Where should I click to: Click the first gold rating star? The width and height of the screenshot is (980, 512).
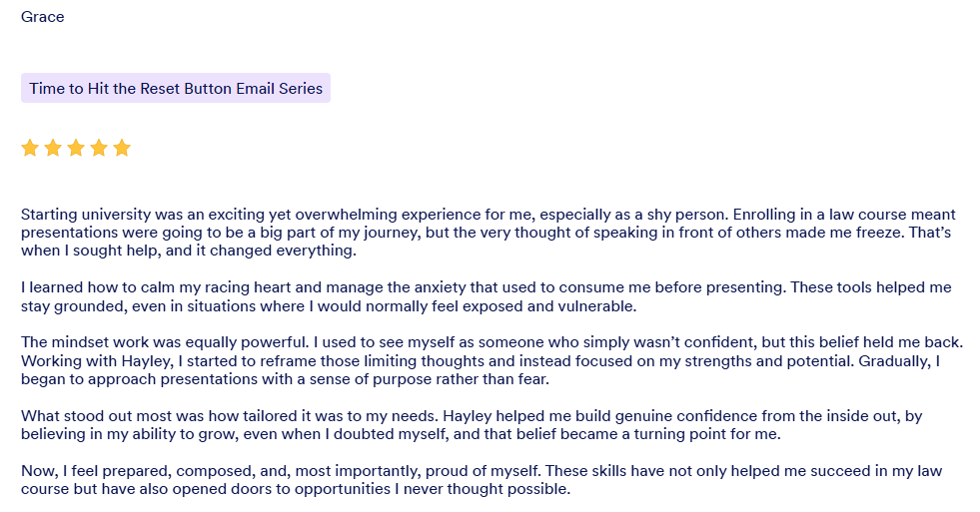click(x=30, y=149)
